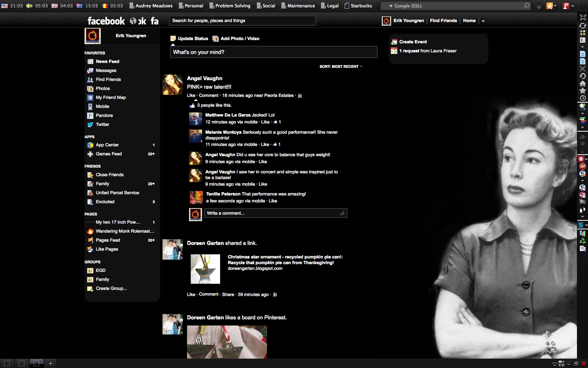Click the downloads arrow icon next to search
The height and width of the screenshot is (368, 588).
(539, 6)
